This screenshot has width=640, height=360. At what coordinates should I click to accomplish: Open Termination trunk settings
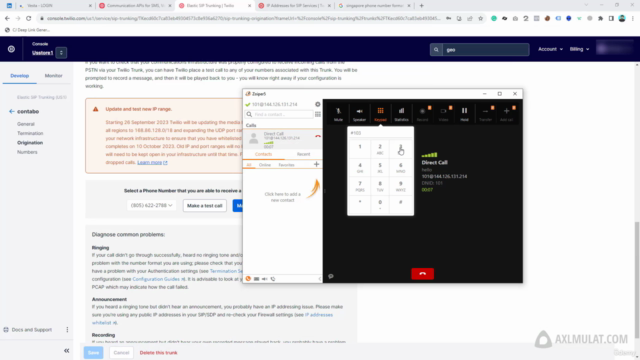pos(30,133)
